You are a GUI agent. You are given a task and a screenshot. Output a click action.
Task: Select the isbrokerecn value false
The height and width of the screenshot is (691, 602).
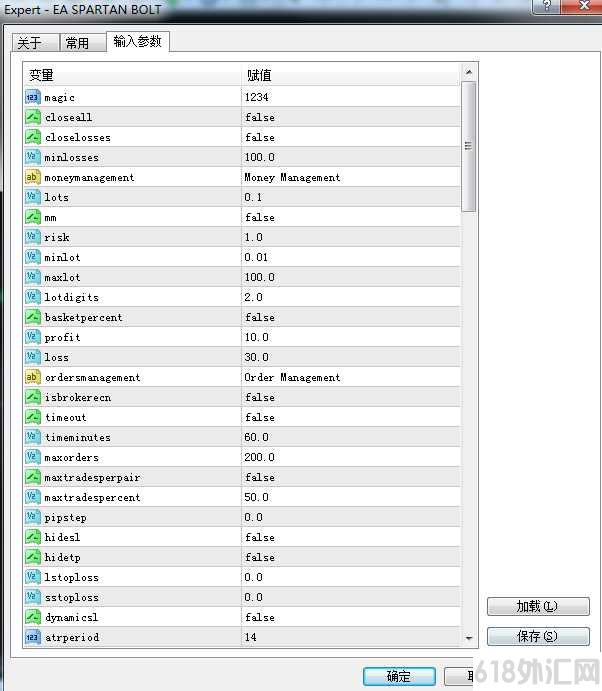tap(260, 398)
